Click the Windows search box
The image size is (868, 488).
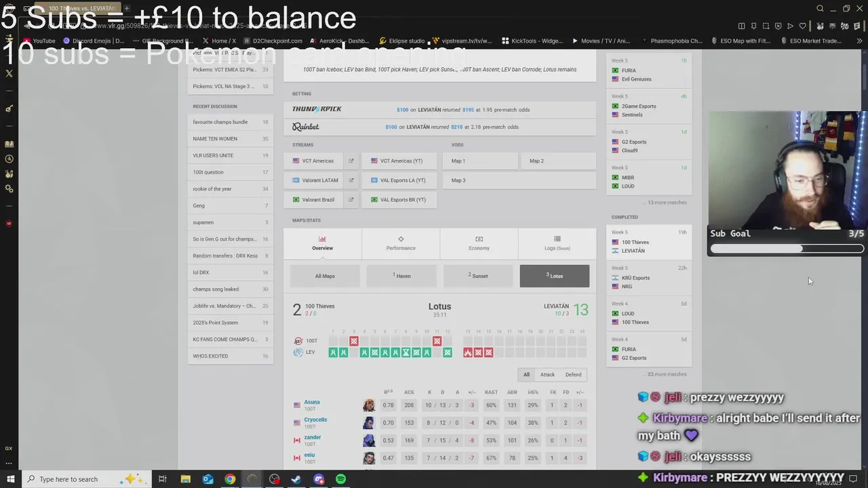coord(85,479)
